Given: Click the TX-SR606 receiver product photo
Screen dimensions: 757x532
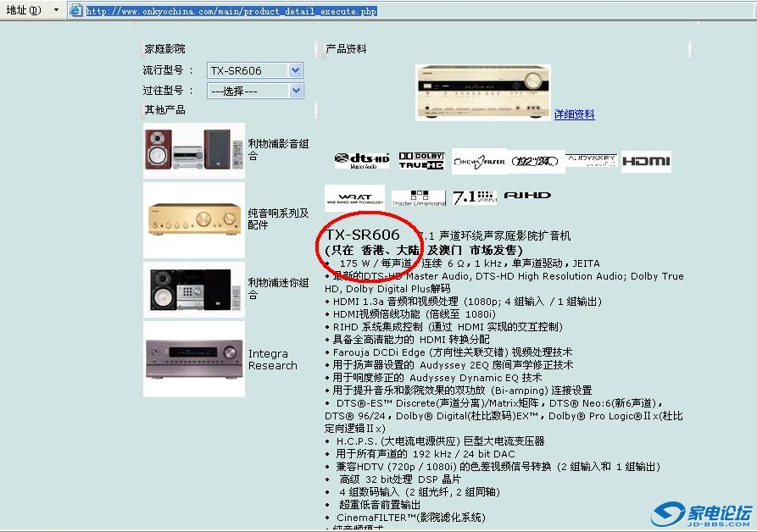Looking at the screenshot, I should (x=483, y=92).
